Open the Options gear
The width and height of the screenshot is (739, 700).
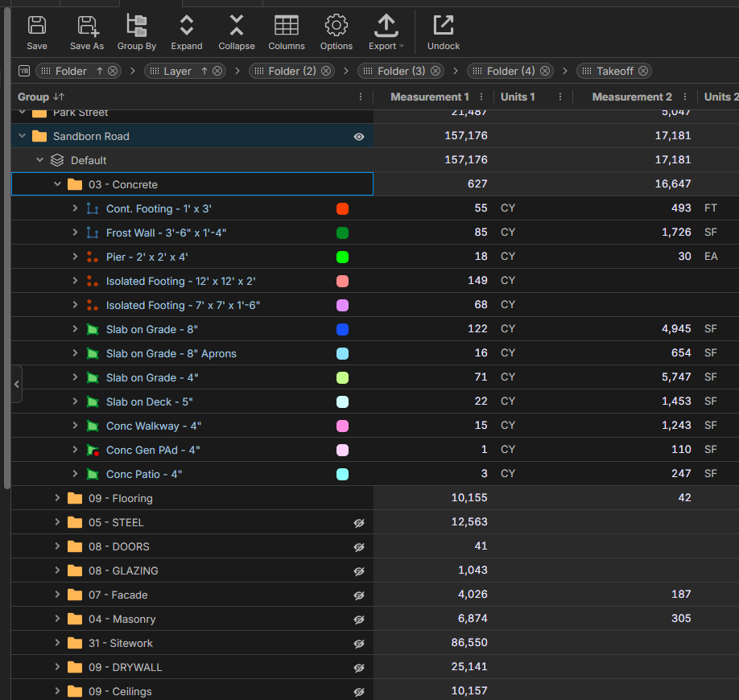point(336,26)
